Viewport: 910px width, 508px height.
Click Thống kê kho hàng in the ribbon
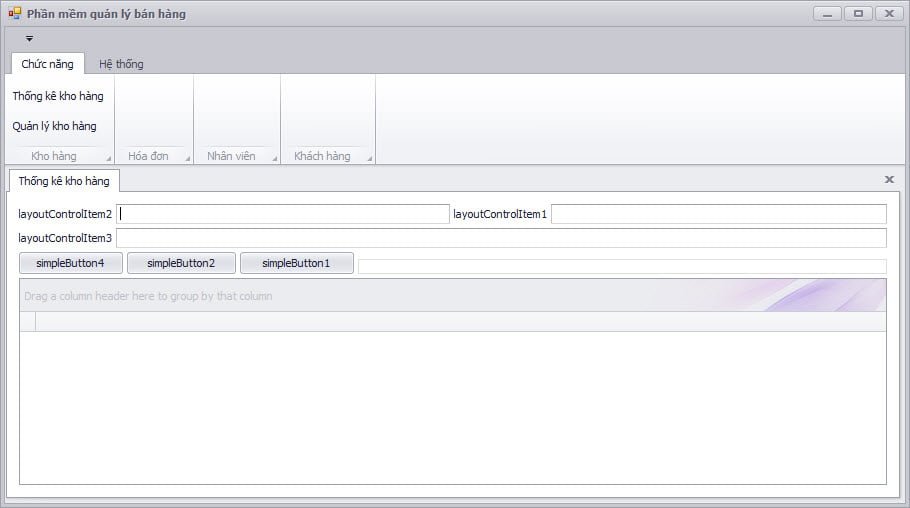pos(58,97)
